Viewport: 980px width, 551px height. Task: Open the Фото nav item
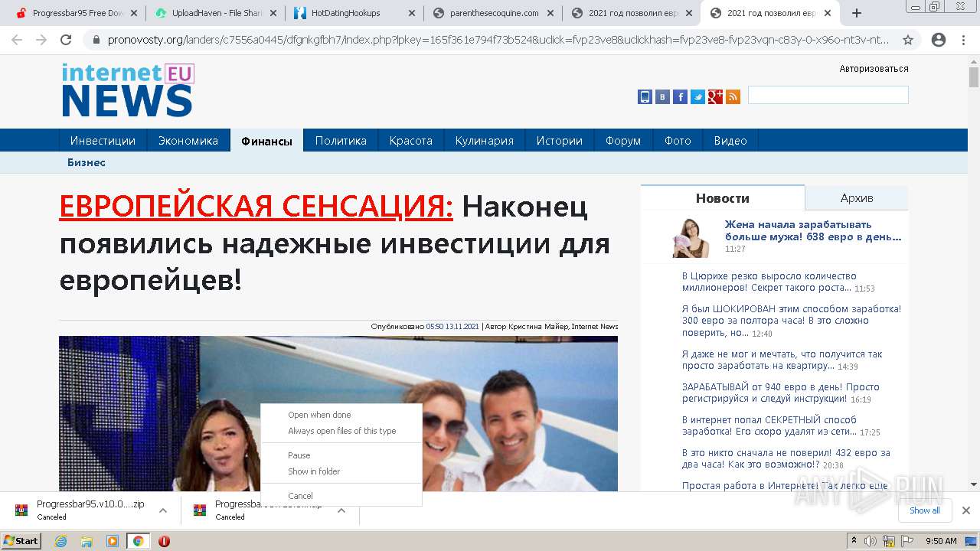click(678, 141)
